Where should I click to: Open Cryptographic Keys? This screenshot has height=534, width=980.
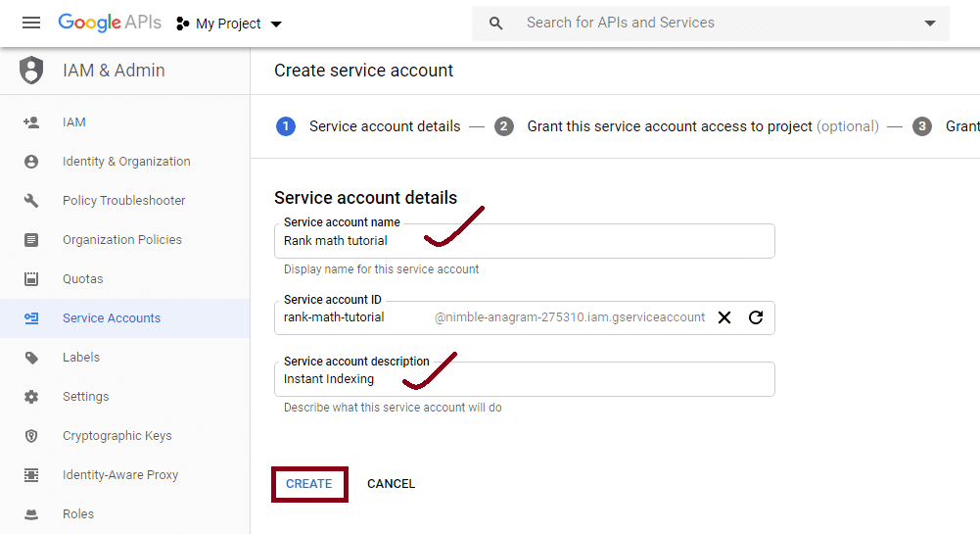tap(125, 436)
